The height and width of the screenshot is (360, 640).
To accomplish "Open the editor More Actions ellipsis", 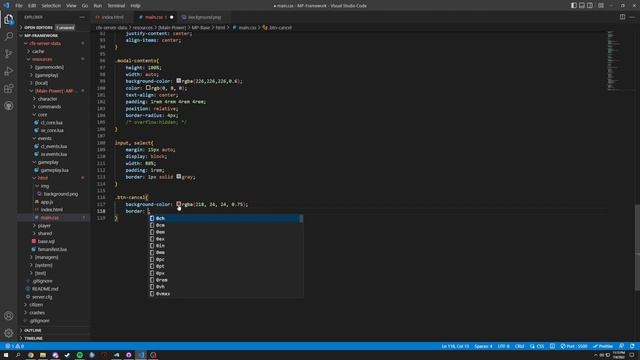I will tap(632, 17).
